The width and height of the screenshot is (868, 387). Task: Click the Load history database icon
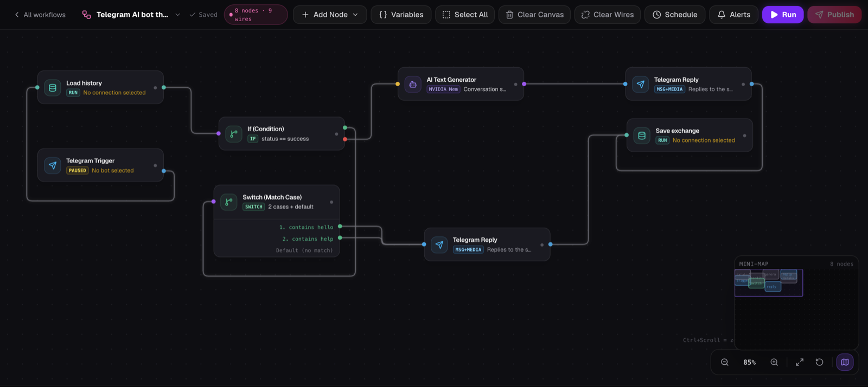53,87
